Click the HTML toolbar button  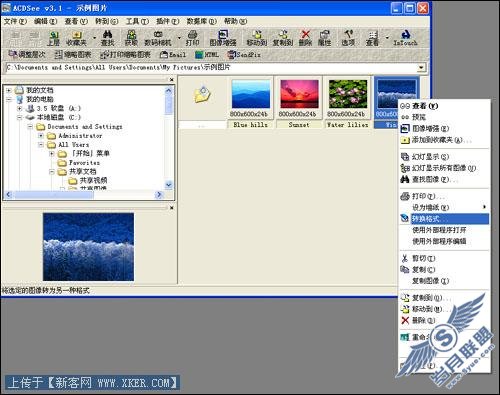[x=207, y=54]
